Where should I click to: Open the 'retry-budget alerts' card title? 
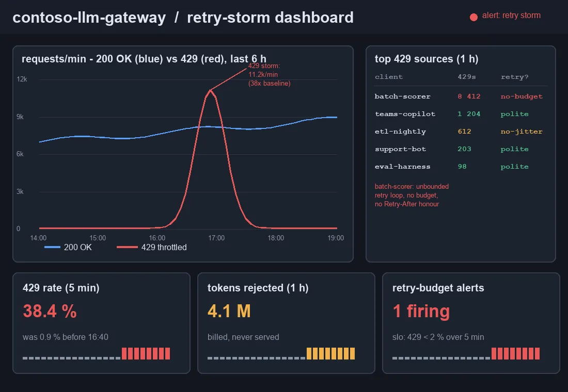(x=438, y=288)
